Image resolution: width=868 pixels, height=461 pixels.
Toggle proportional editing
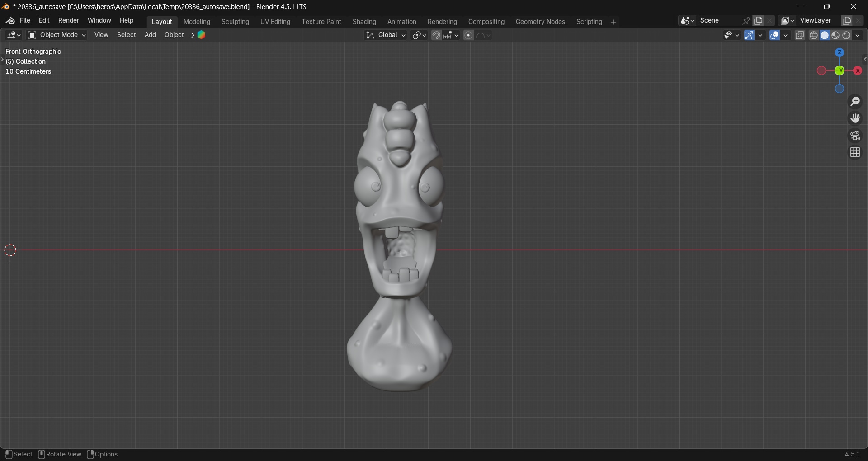pos(469,35)
